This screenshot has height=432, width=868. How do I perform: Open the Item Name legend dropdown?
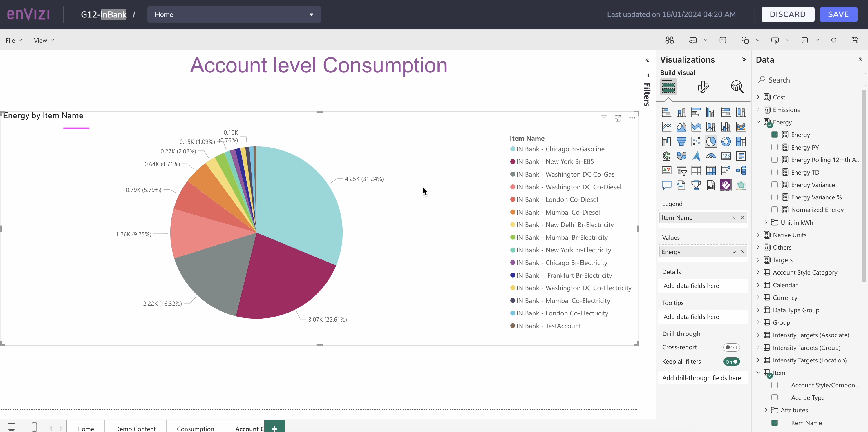coord(734,217)
